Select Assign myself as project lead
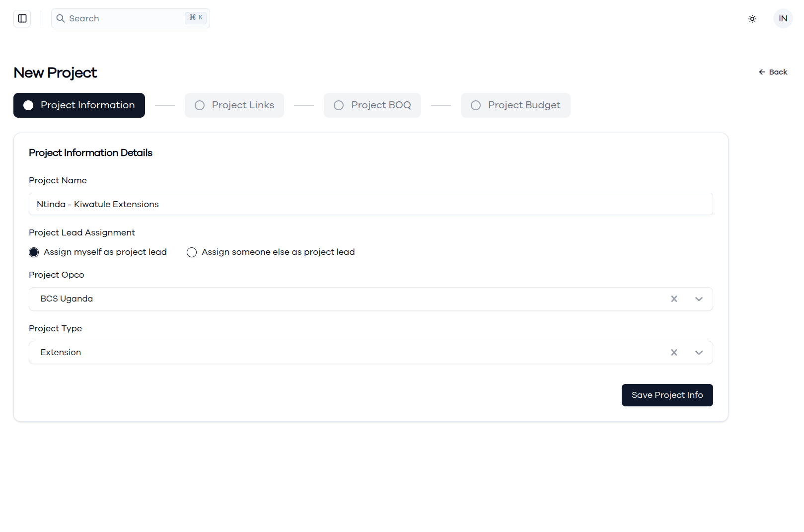 pos(34,252)
